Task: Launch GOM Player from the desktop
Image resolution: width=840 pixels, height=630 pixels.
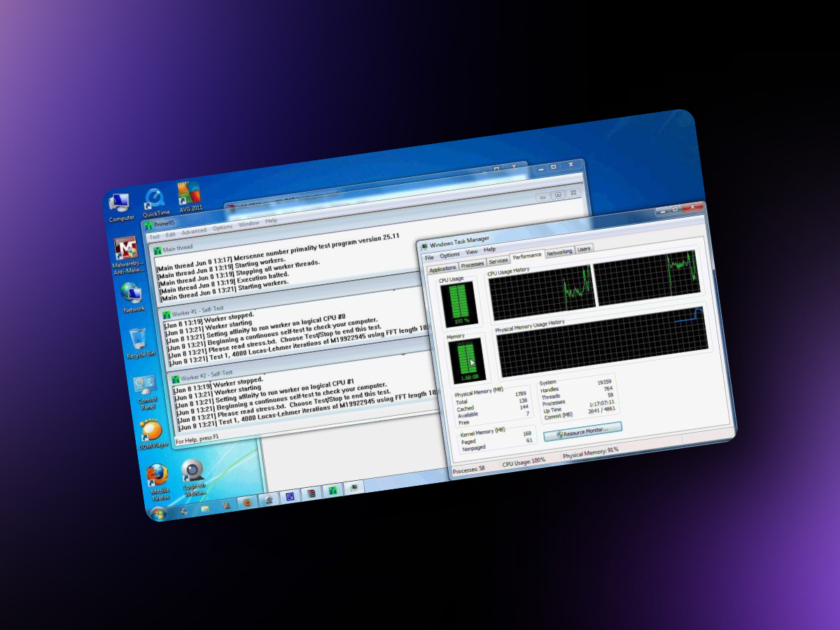Action: (150, 430)
